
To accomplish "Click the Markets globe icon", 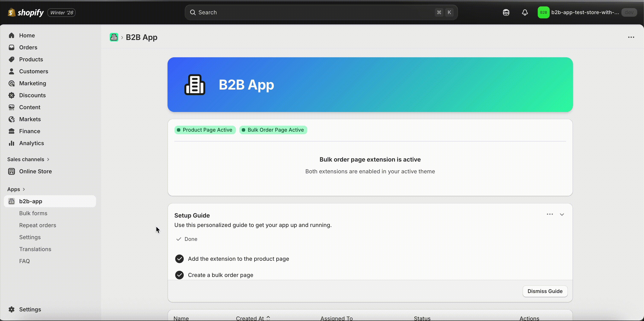I will [12, 119].
